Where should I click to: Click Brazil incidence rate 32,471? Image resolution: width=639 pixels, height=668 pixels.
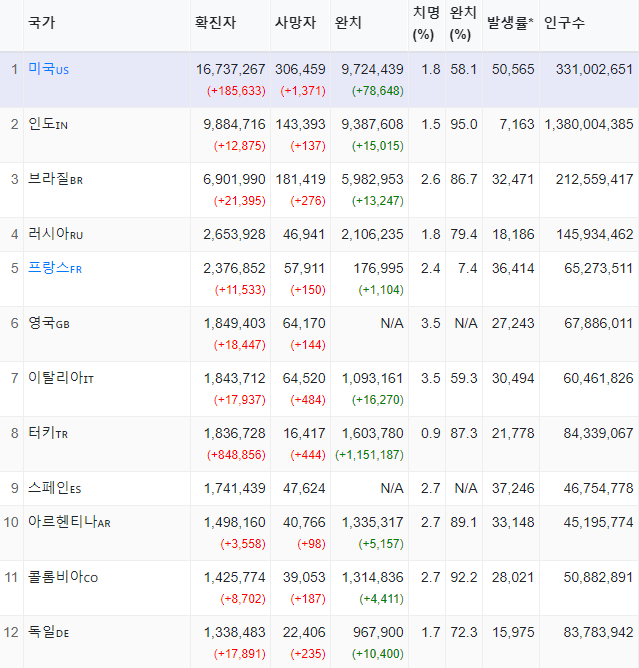tap(513, 179)
